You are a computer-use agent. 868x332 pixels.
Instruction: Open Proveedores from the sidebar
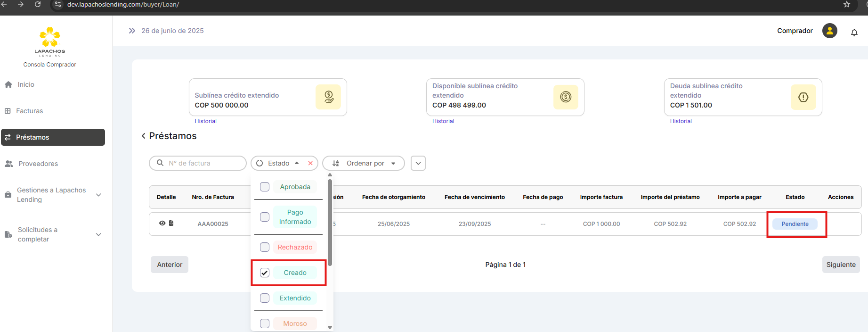[38, 164]
